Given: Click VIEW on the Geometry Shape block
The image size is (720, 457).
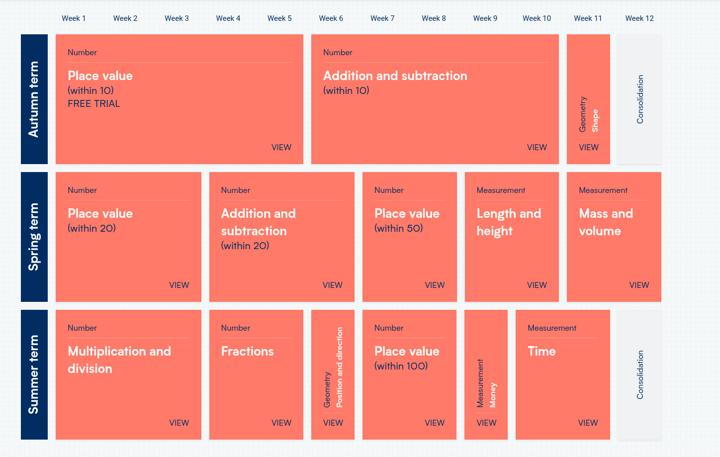Looking at the screenshot, I should tap(588, 147).
